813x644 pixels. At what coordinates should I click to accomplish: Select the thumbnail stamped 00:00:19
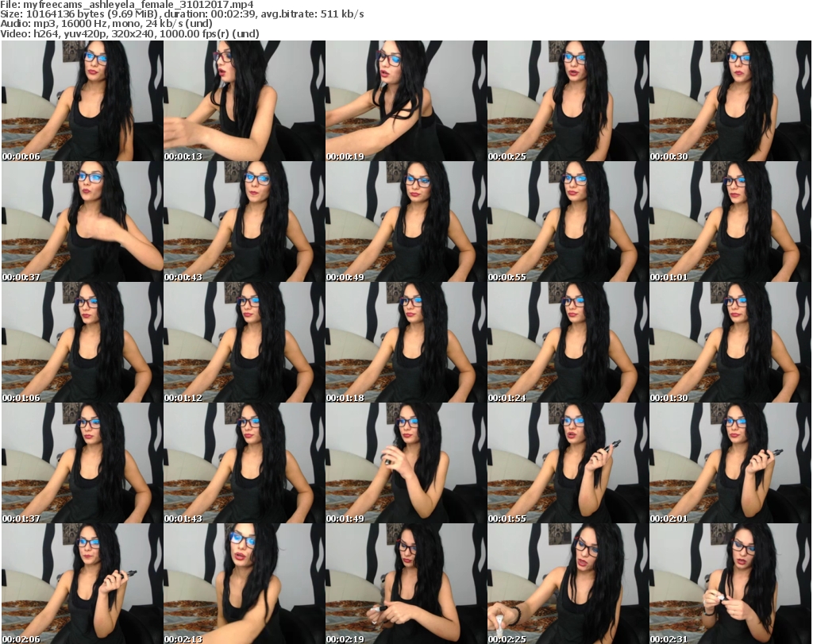[x=406, y=101]
